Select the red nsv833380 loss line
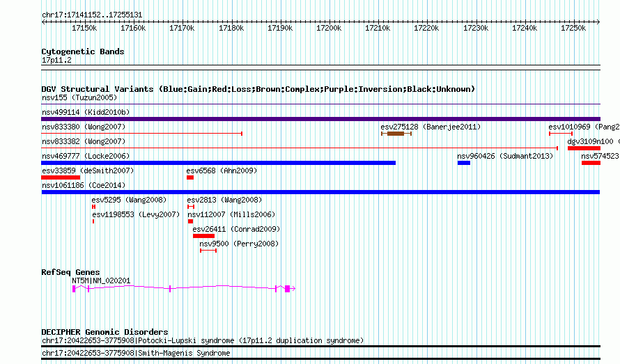The height and width of the screenshot is (364, 620). pos(141,134)
